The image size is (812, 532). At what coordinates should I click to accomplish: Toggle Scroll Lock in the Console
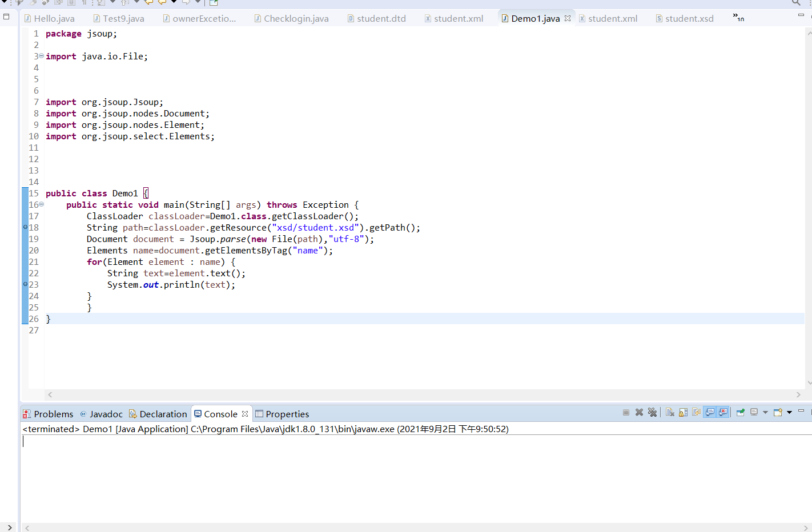coord(683,412)
